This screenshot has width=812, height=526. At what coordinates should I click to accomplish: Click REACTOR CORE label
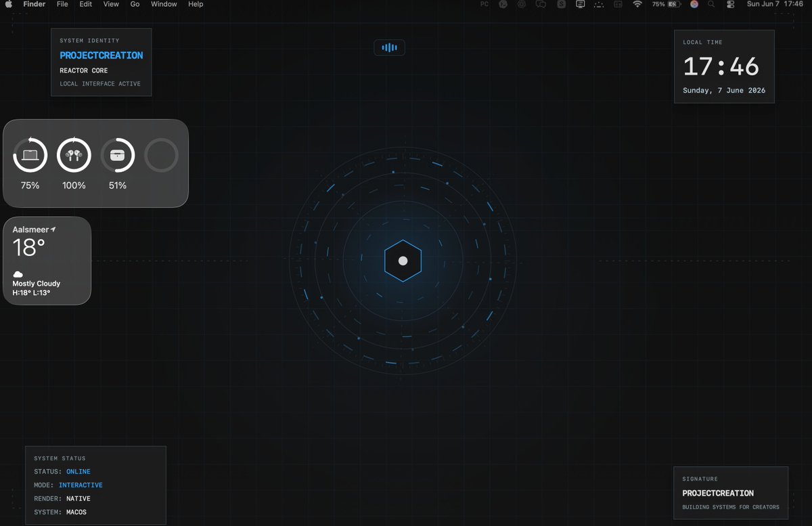tap(84, 70)
